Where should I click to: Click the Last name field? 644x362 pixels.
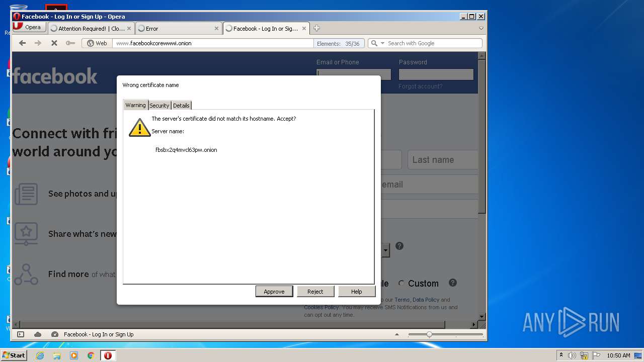pyautogui.click(x=443, y=160)
